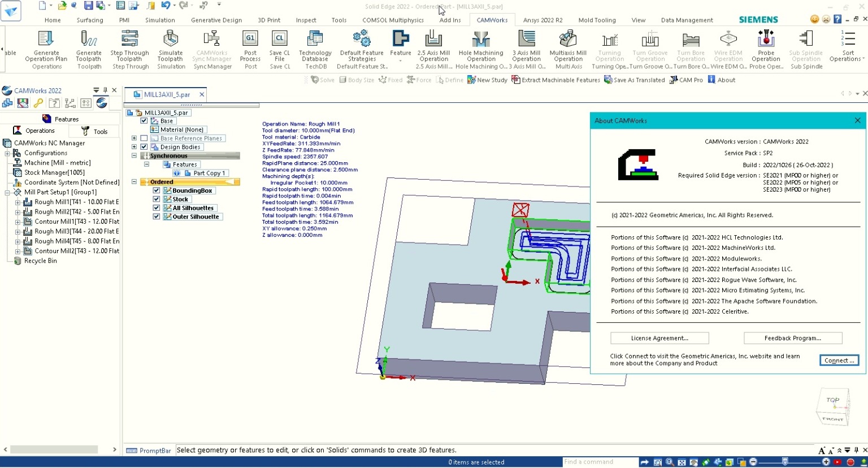
Task: Run Step Through Toolpath
Action: click(x=129, y=40)
